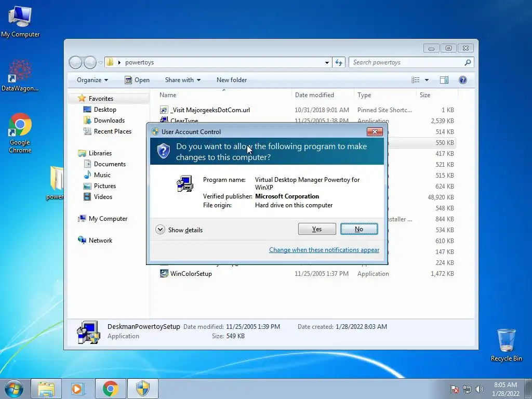Open Documents library
Viewport: 532px width, 399px height.
[x=110, y=164]
